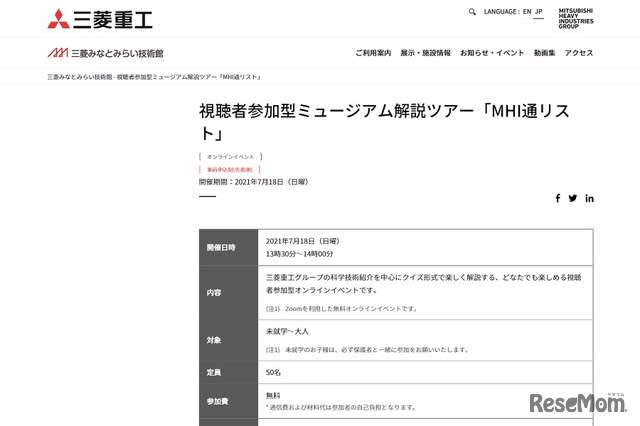Click the 50名 capacity value
Screen dimensions: 640x426
pos(273,373)
